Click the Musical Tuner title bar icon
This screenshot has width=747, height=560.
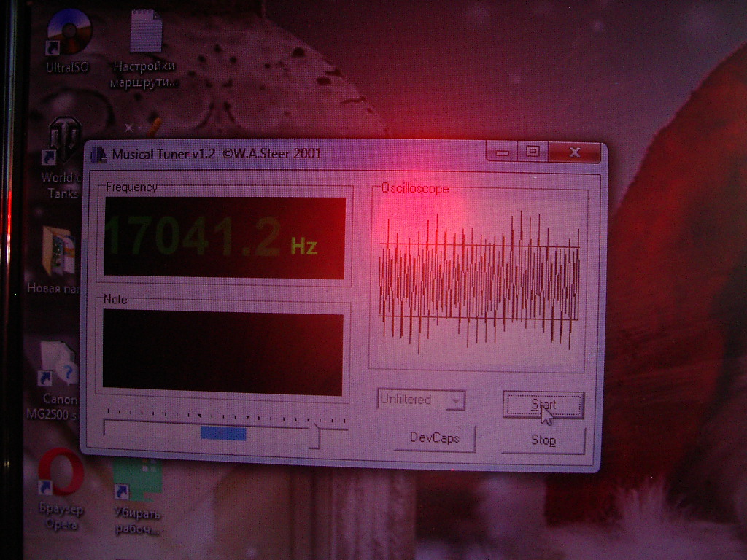[x=98, y=155]
